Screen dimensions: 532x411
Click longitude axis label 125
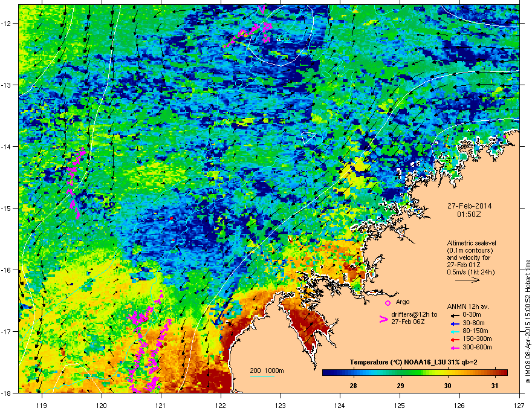point(400,405)
